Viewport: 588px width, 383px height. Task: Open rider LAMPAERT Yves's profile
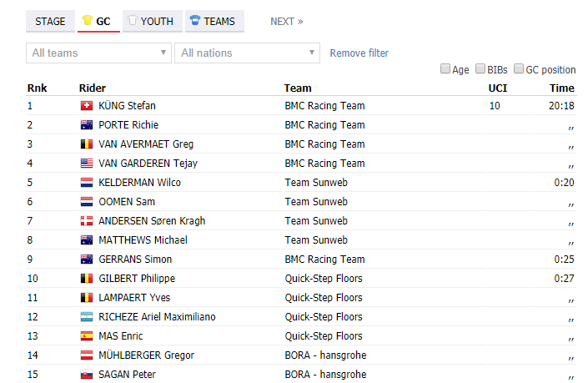[x=134, y=298]
